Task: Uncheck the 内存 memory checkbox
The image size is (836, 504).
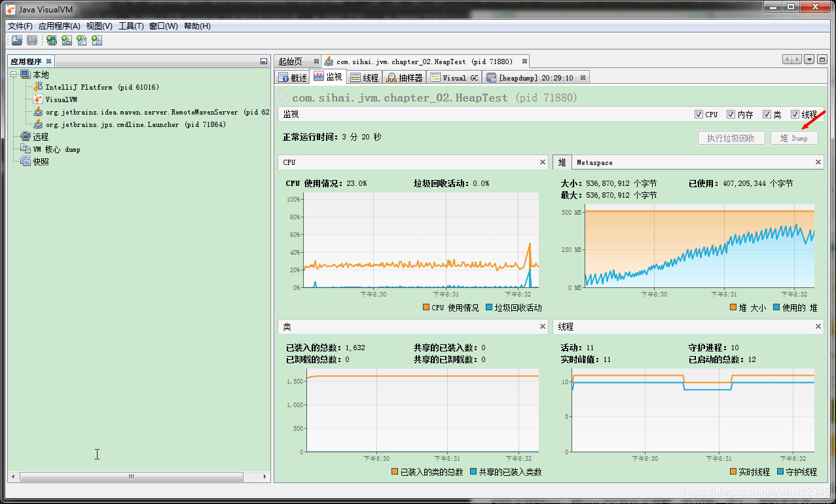Action: (731, 114)
